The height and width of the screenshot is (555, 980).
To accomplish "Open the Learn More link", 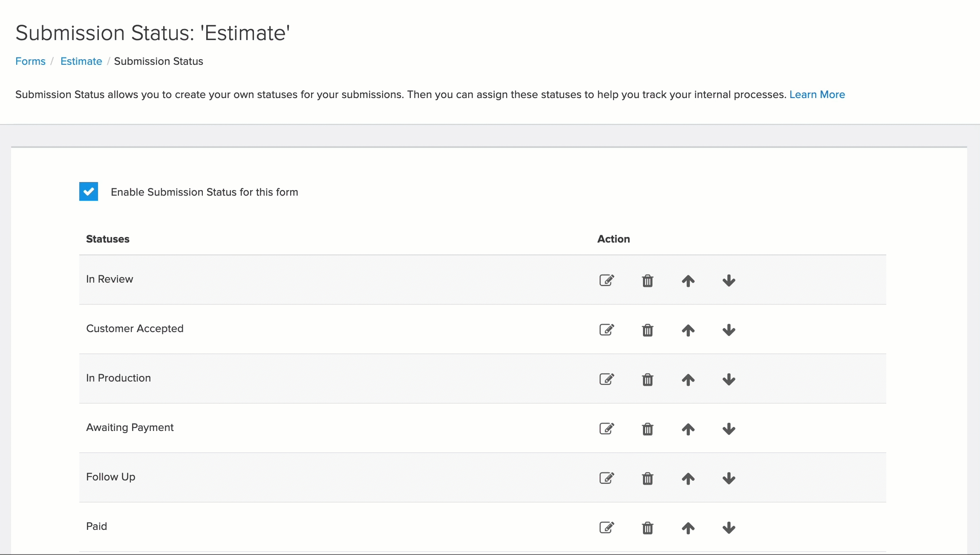I will tap(817, 94).
